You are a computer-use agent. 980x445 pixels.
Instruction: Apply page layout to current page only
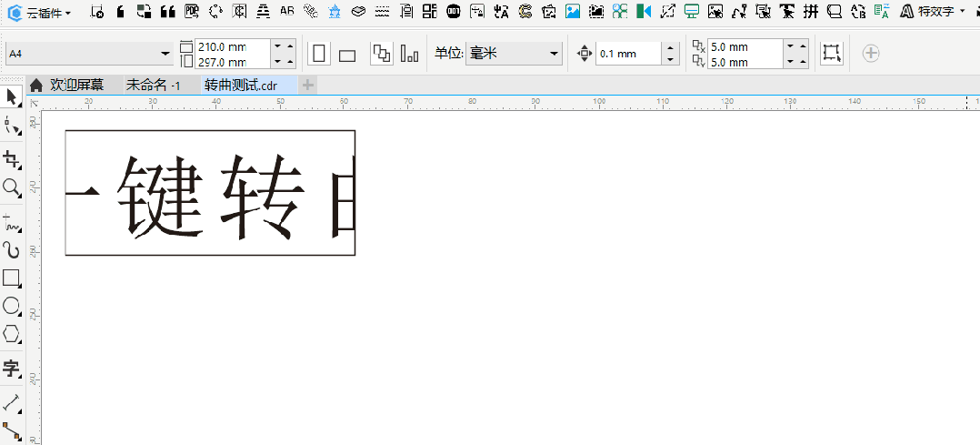pyautogui.click(x=409, y=54)
